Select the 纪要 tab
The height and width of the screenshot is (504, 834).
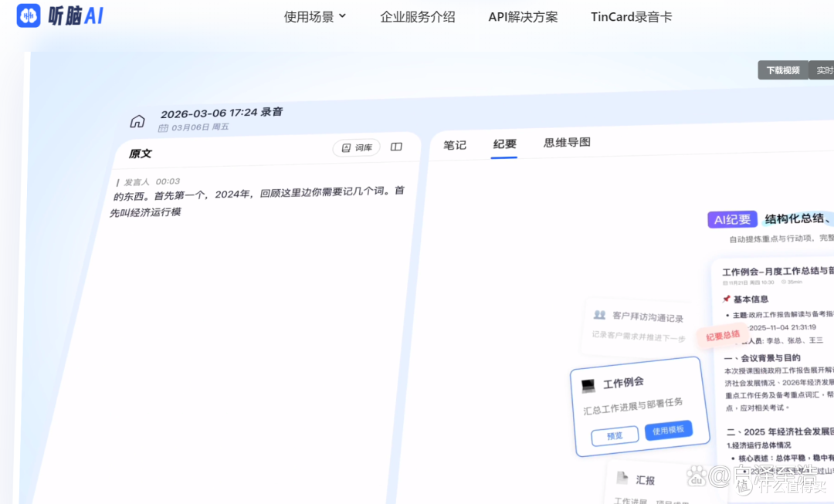coord(504,144)
